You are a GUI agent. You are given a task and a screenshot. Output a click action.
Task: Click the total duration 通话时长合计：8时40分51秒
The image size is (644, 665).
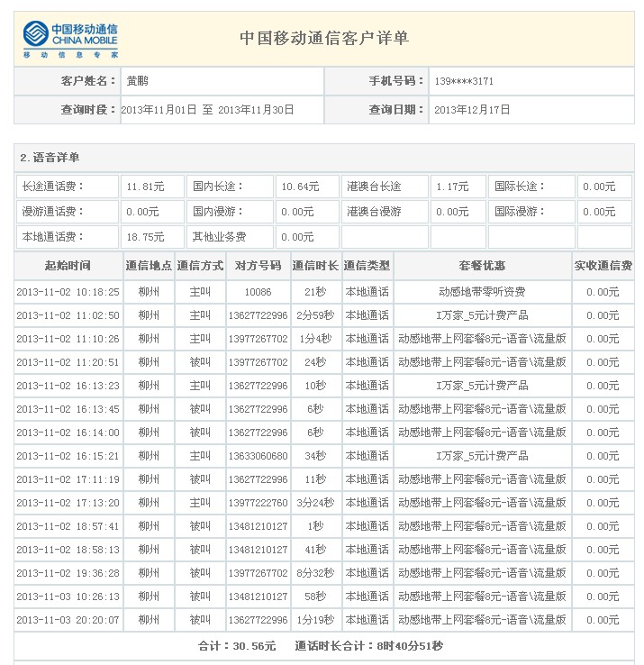369,646
